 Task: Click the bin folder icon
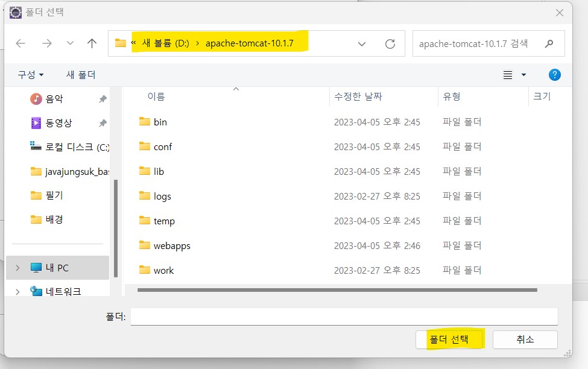[x=145, y=121]
